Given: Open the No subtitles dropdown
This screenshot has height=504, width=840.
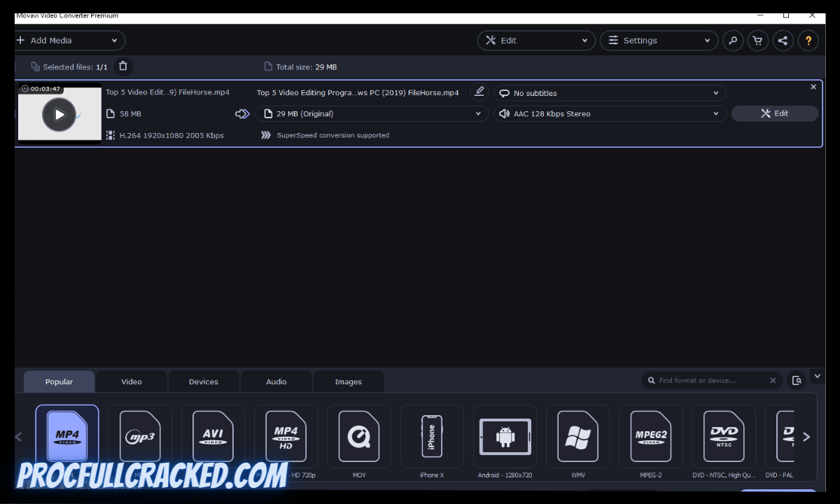Looking at the screenshot, I should (609, 92).
